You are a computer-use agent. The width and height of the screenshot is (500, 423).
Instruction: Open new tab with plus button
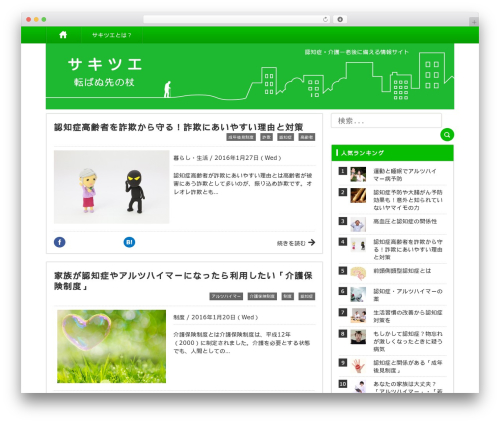[x=474, y=22]
